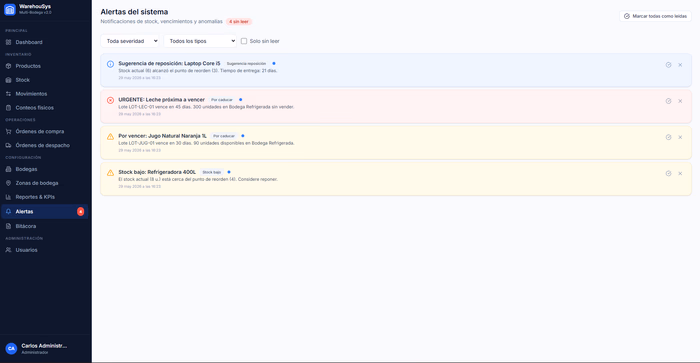700x363 pixels.
Task: Click the Carlos Administrador user profile
Action: click(x=45, y=349)
